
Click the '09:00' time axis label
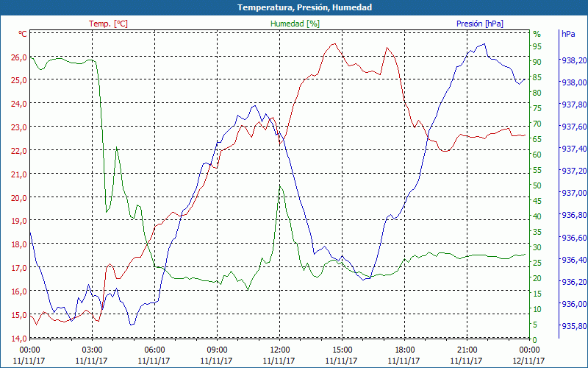tap(217, 350)
